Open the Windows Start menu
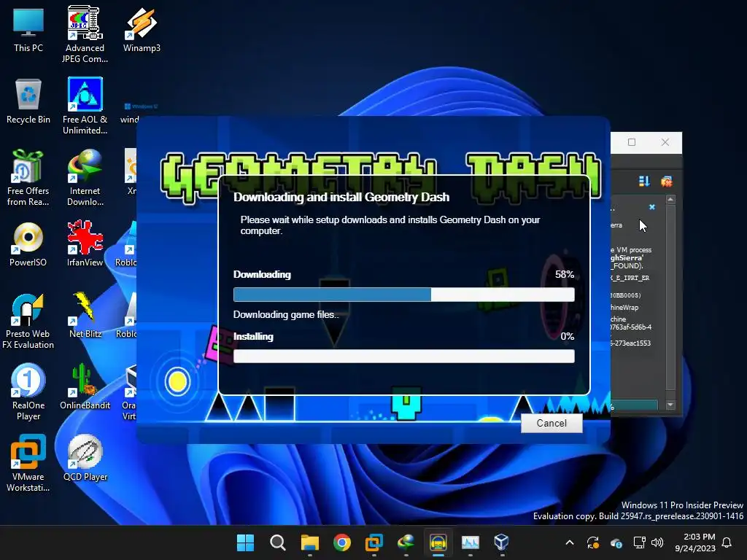Screen dimensions: 747x560 point(245,542)
